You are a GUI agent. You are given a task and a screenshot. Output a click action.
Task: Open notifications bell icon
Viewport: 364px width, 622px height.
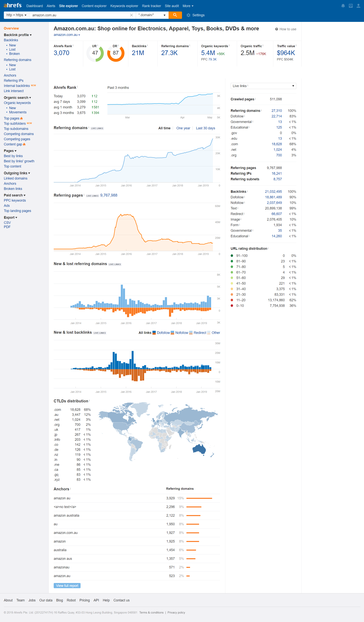pos(343,6)
